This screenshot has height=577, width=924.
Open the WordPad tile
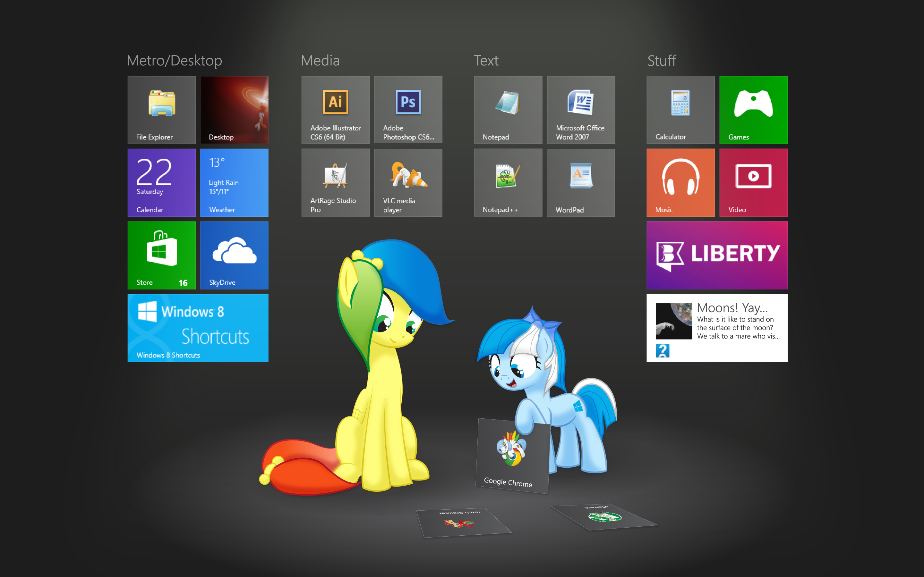click(x=581, y=183)
